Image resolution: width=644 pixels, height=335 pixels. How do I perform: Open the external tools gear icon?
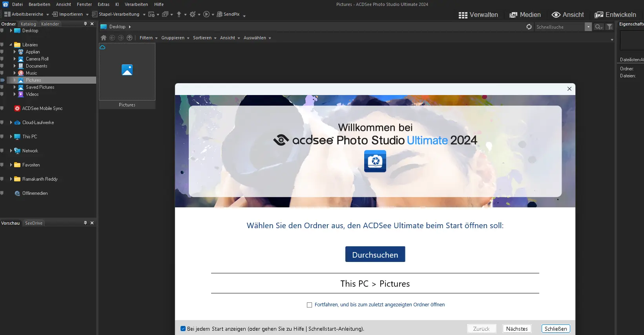click(193, 14)
